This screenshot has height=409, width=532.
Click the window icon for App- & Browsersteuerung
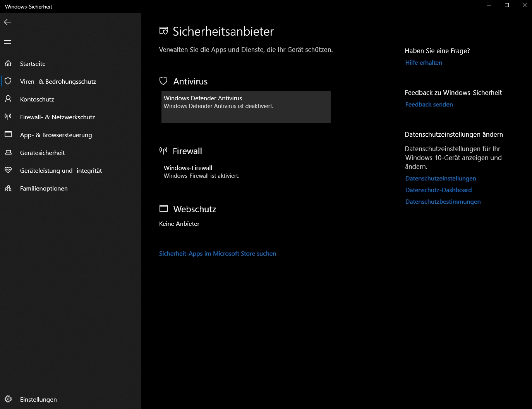[x=8, y=135]
